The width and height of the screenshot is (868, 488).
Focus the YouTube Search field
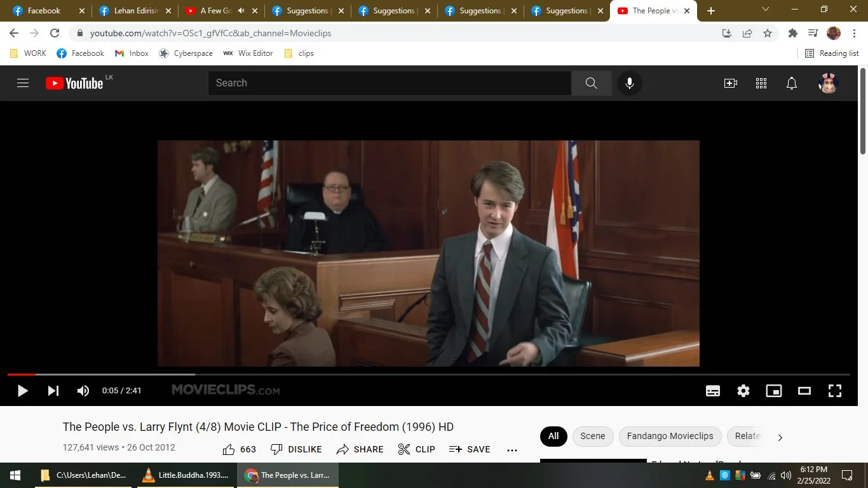[390, 83]
